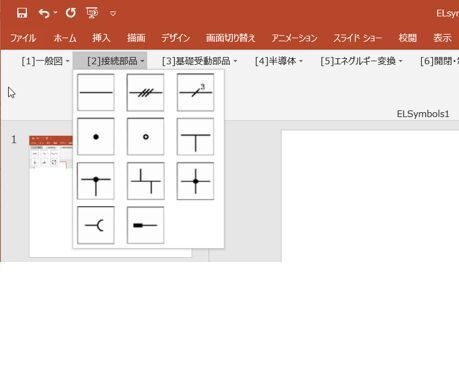Expand the [5]エネルギー変換 dropdown

(361, 61)
